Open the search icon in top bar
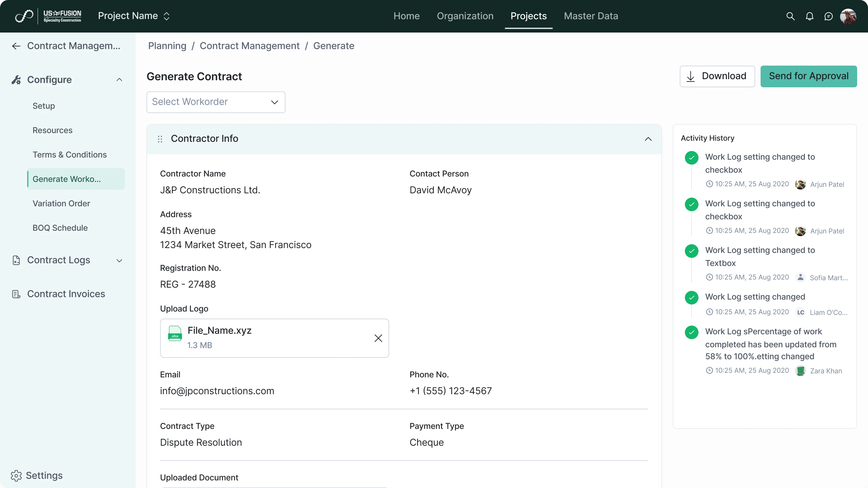Image resolution: width=868 pixels, height=488 pixels. pos(790,16)
